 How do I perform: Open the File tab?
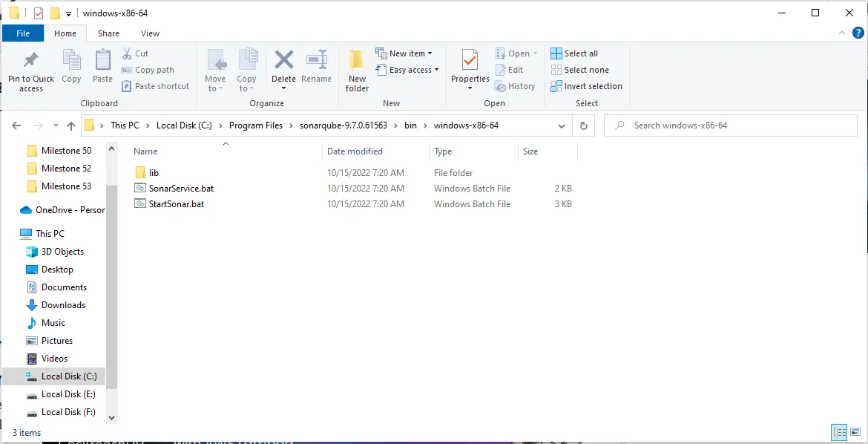tap(23, 33)
